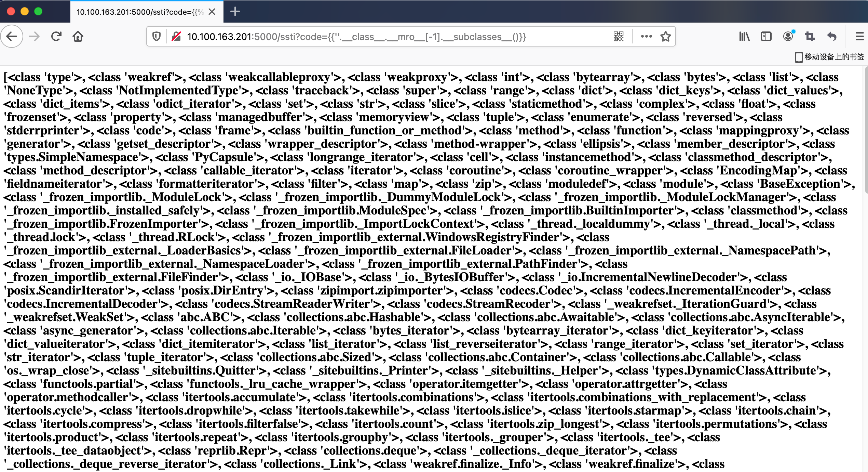Click text 'WindowsRegistryFinder' class entry
The image size is (868, 472).
420,237
